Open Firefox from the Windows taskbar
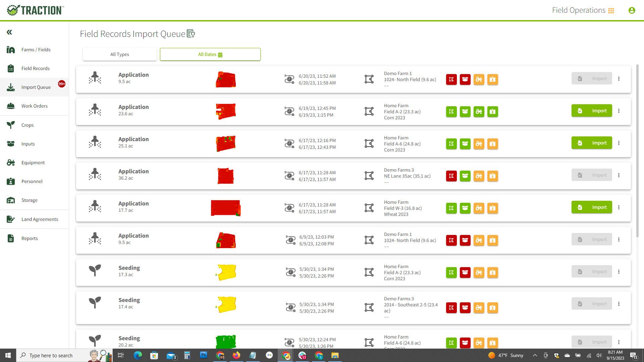The width and height of the screenshot is (644, 362). (236, 355)
